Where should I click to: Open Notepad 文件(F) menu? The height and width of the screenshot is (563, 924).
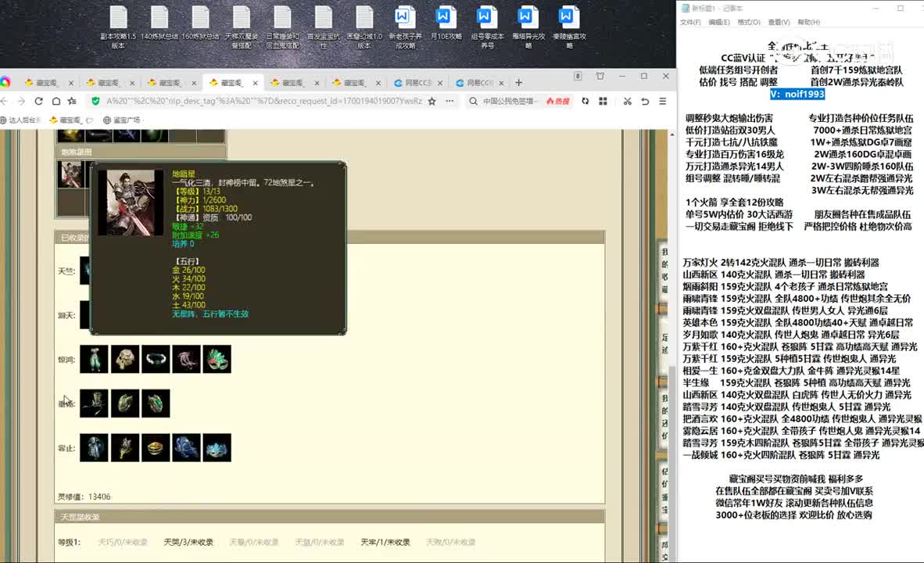pyautogui.click(x=690, y=22)
